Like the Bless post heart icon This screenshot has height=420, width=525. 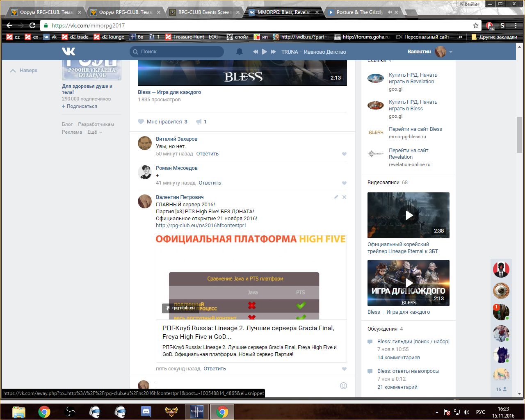141,122
